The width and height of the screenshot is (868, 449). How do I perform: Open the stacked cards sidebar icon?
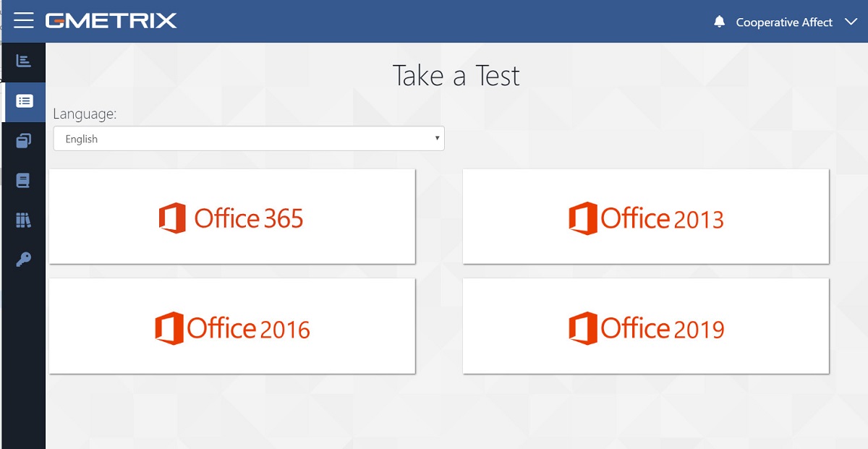click(x=23, y=140)
